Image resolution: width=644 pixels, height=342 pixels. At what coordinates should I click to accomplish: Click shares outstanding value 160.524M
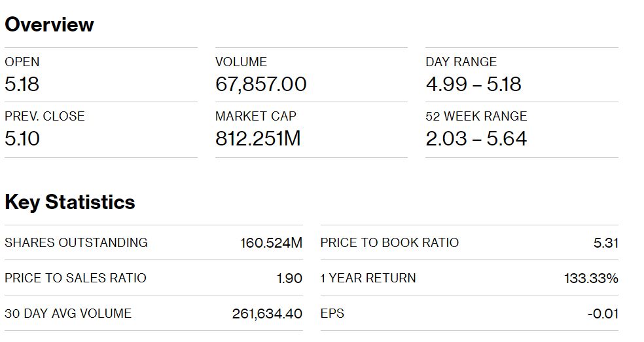[x=271, y=244]
